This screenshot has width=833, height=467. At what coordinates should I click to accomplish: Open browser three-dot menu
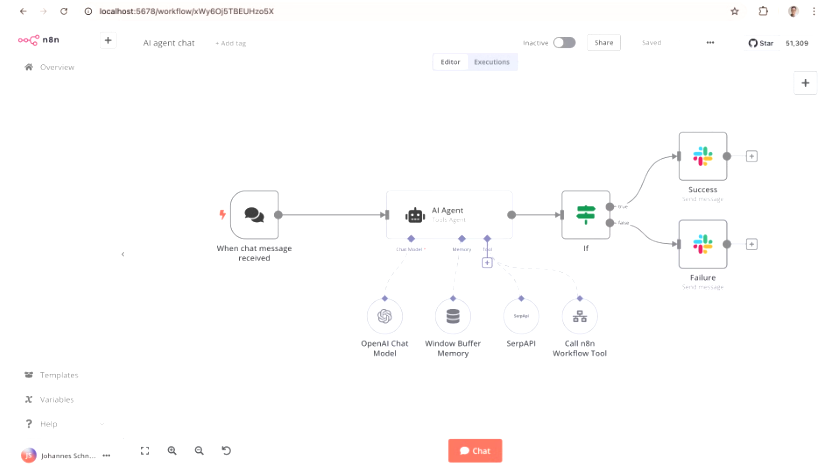814,11
